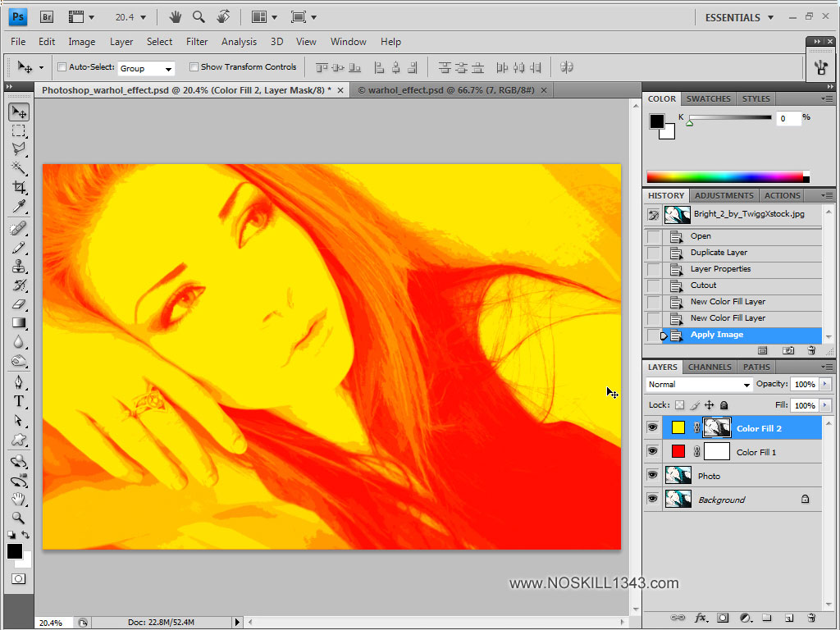Open the Analysis menu
The width and height of the screenshot is (840, 630).
pos(239,42)
